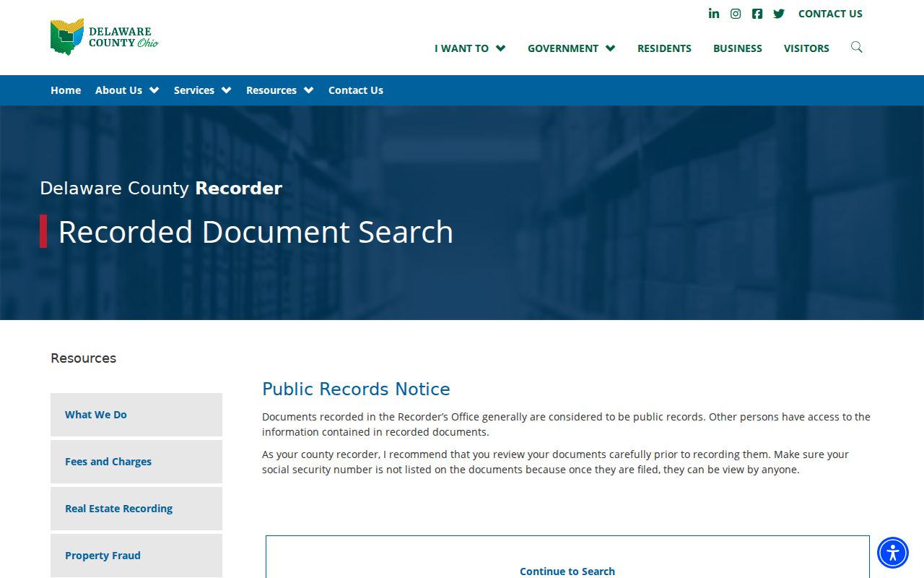Open the Facebook social icon
The height and width of the screenshot is (578, 924).
coord(757,14)
